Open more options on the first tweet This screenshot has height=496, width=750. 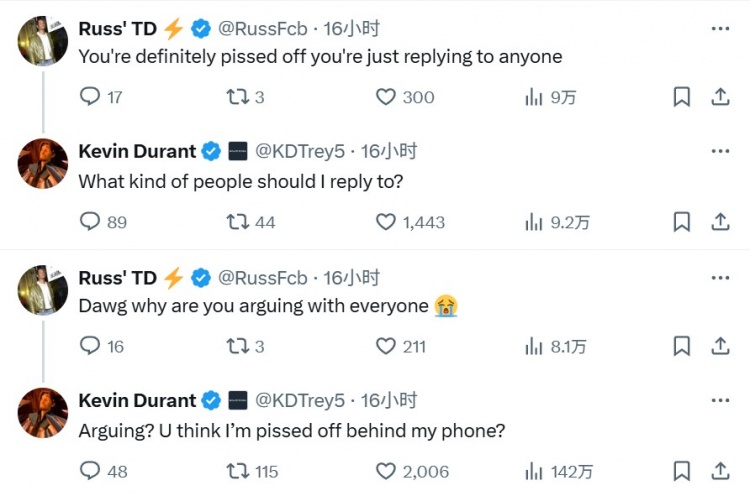click(x=720, y=29)
